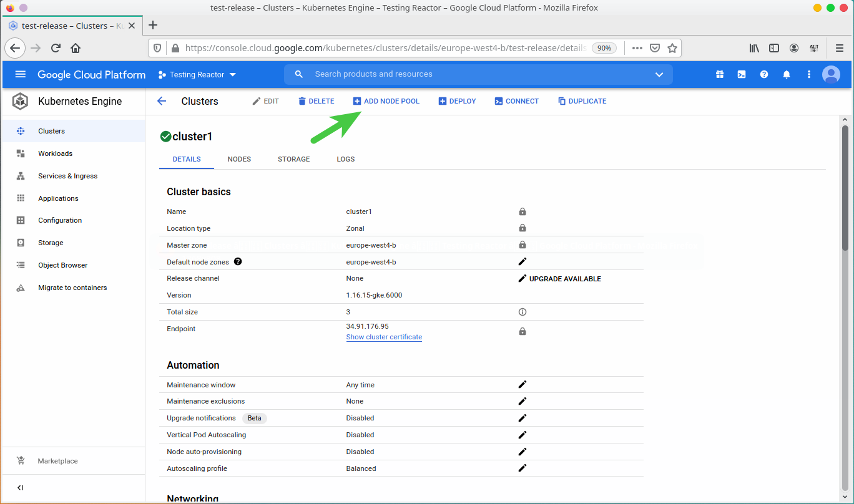This screenshot has width=854, height=504.
Task: Click the Default node zones help icon
Action: coord(238,262)
